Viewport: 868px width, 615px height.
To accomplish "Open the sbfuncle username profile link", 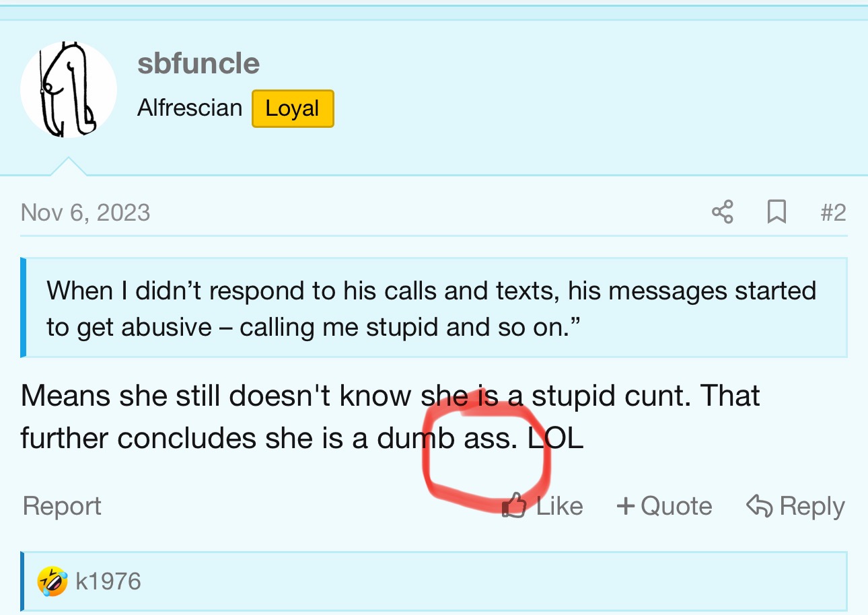I will pos(198,64).
